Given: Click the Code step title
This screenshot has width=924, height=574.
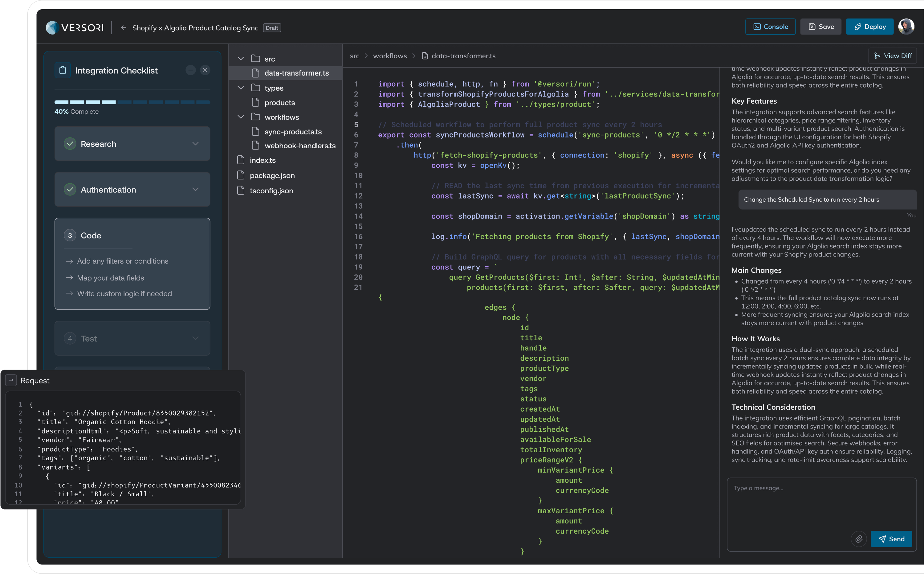Looking at the screenshot, I should [x=91, y=236].
